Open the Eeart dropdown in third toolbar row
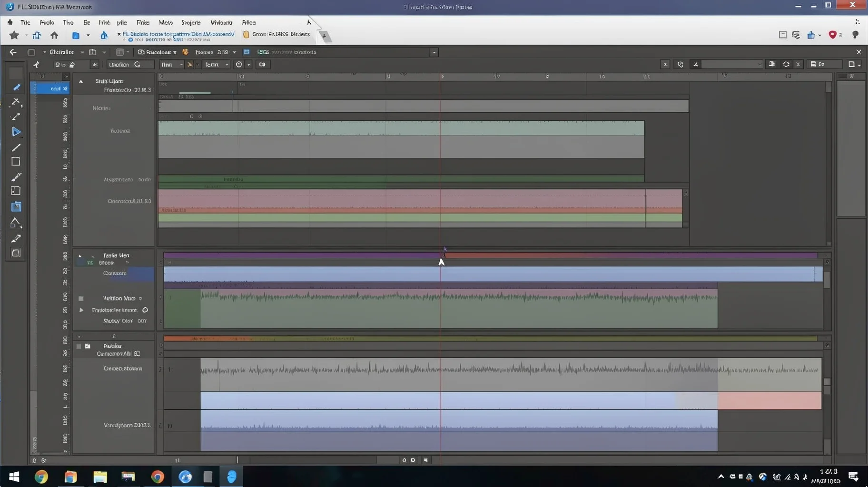 [217, 65]
